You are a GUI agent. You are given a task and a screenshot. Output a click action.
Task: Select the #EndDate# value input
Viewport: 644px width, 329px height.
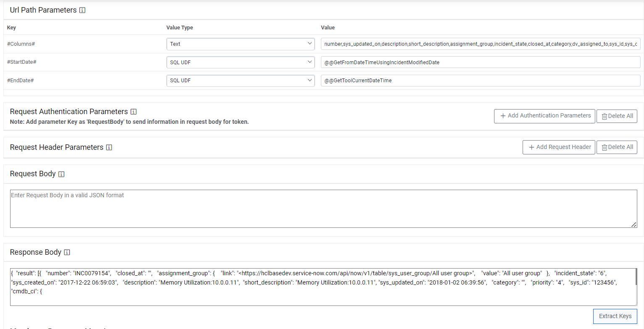click(x=480, y=80)
